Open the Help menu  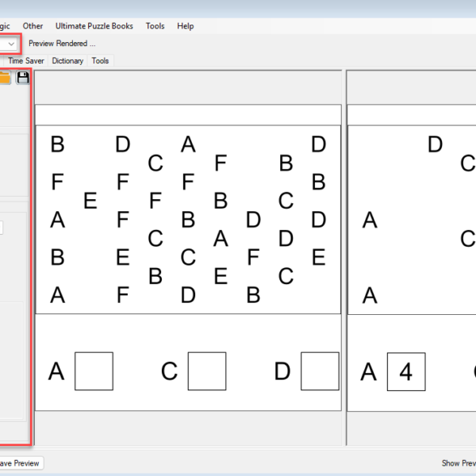[185, 26]
